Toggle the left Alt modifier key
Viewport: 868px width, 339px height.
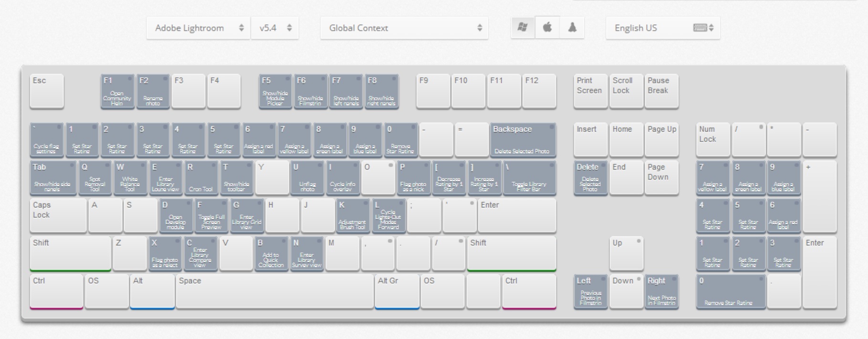[152, 291]
